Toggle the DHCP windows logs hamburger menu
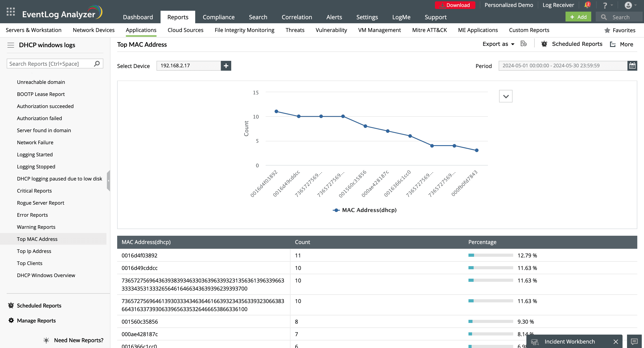 pyautogui.click(x=11, y=45)
